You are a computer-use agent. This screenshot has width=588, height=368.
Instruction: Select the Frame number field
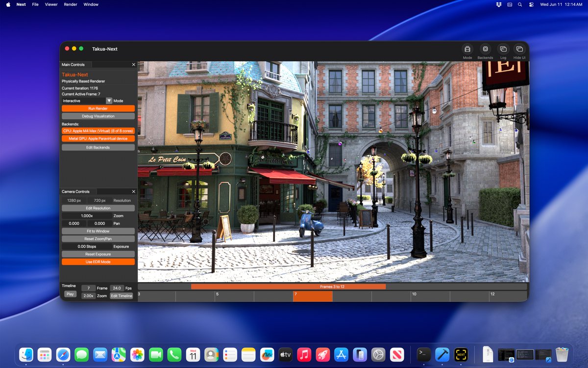(88, 288)
